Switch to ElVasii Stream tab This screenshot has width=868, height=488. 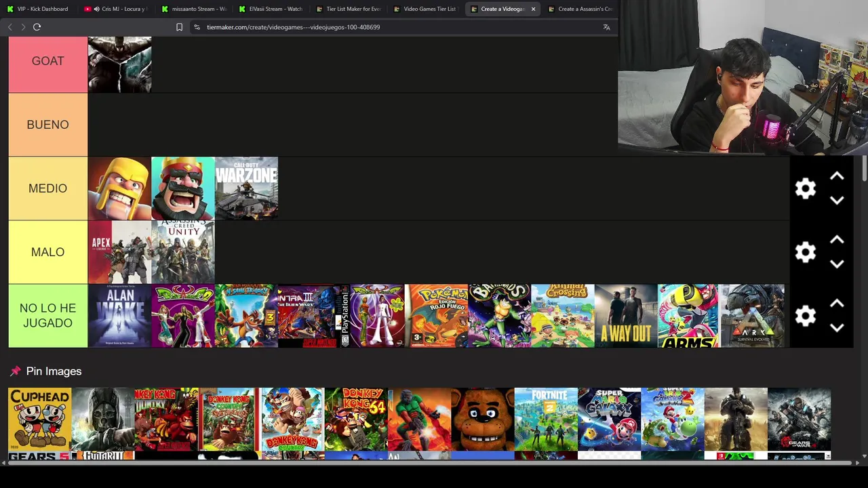(x=271, y=9)
